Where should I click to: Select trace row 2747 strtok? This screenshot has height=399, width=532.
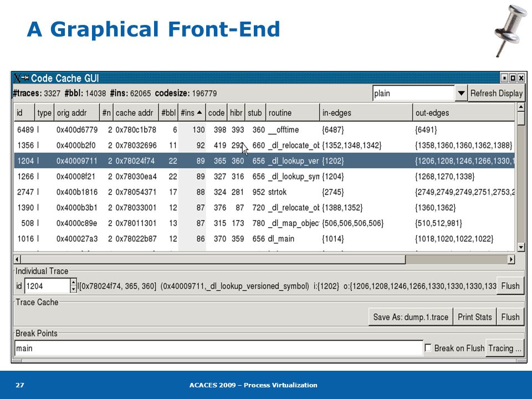click(x=264, y=192)
